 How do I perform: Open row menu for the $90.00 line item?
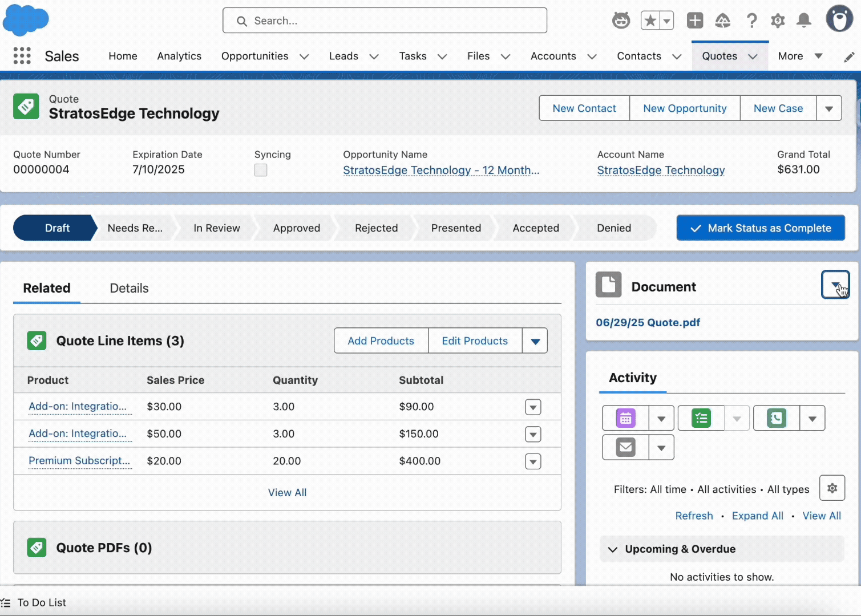tap(533, 407)
